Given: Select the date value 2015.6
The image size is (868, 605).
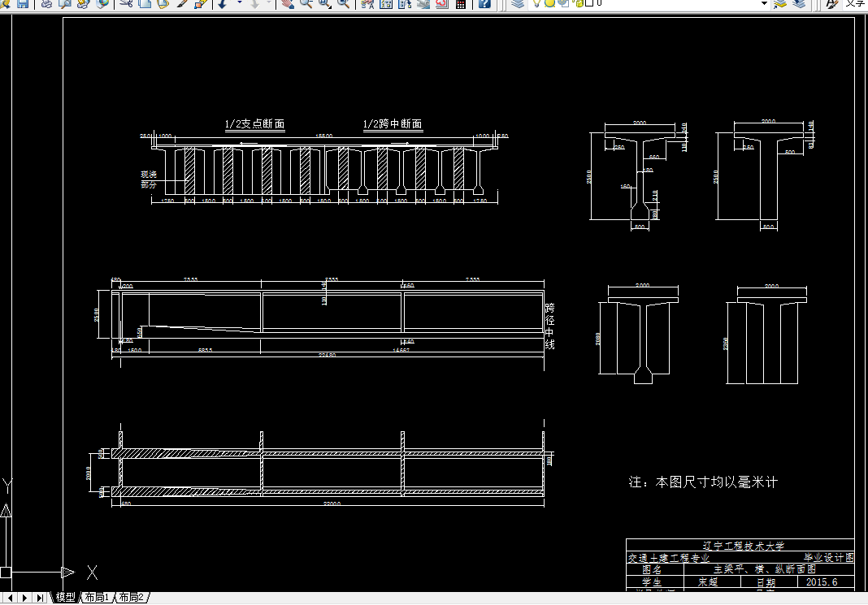Looking at the screenshot, I should [x=822, y=582].
